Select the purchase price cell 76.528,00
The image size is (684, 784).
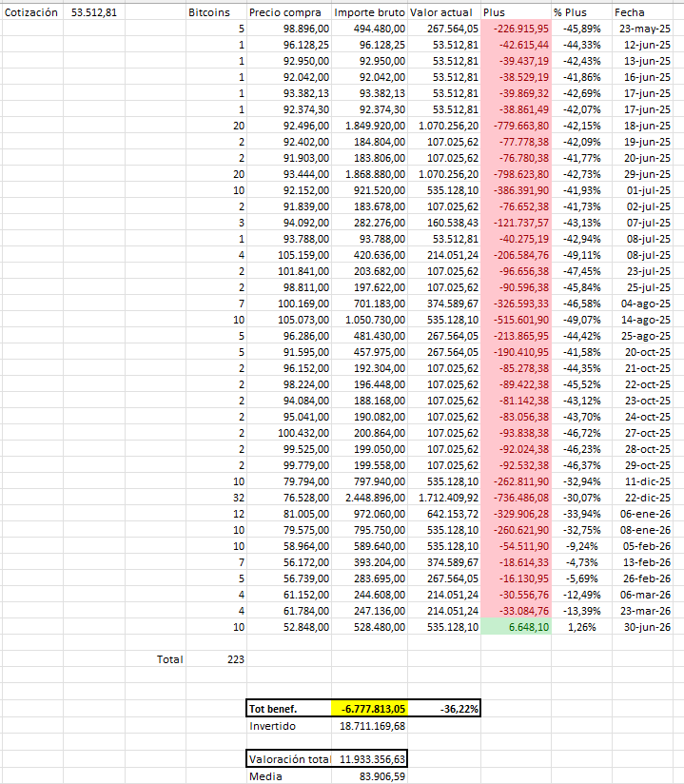tap(289, 498)
